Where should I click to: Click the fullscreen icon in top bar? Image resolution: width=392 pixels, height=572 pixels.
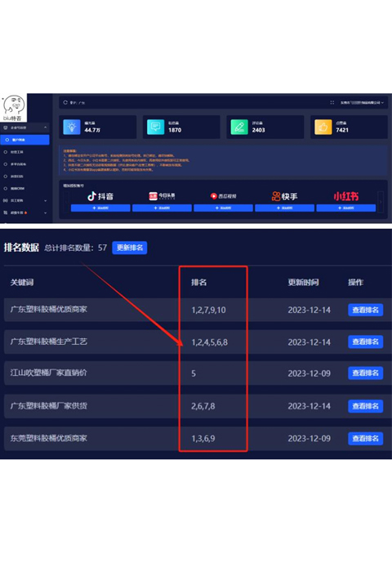[x=332, y=102]
